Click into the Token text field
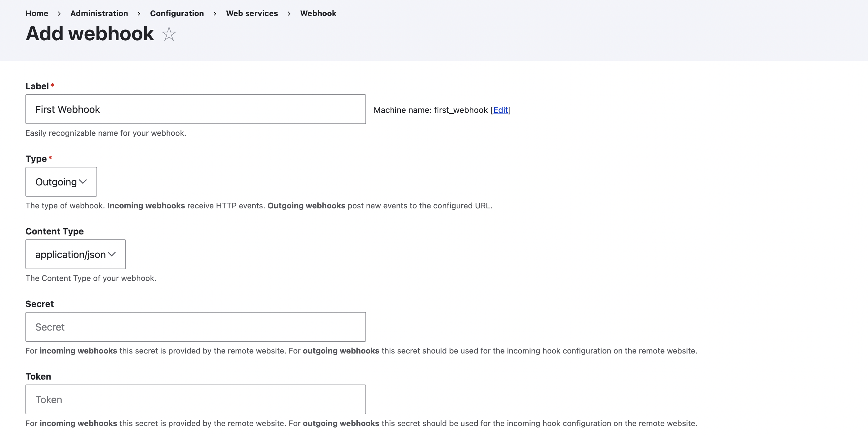Image resolution: width=868 pixels, height=436 pixels. click(195, 399)
